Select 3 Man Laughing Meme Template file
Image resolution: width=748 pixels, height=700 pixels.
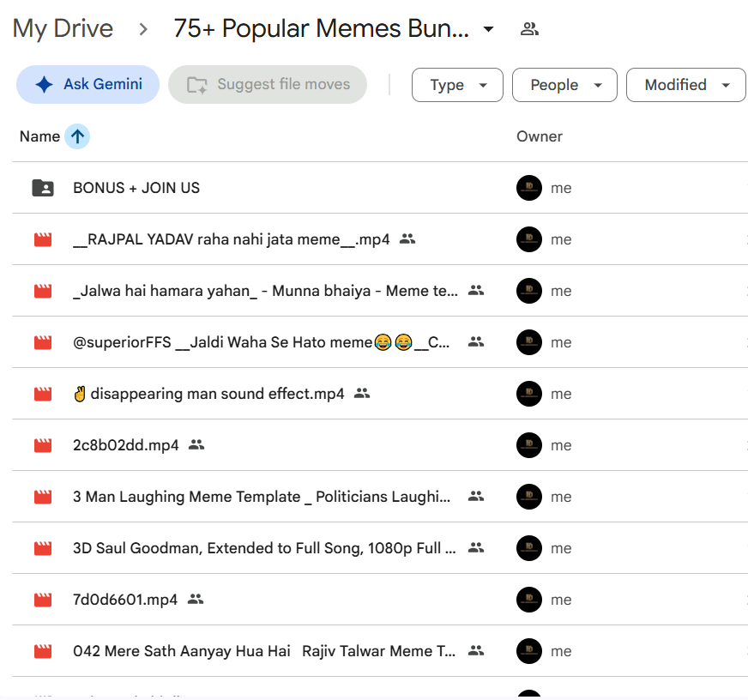point(262,498)
